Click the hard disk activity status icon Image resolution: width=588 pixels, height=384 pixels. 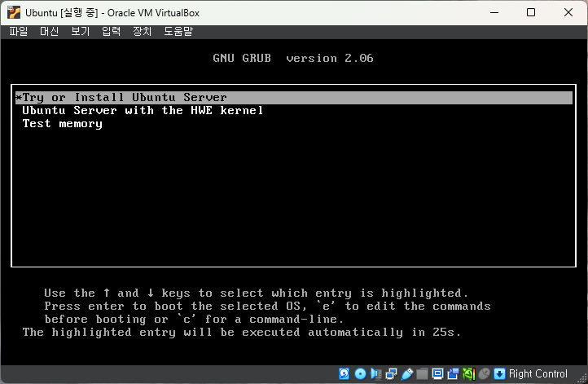(344, 374)
